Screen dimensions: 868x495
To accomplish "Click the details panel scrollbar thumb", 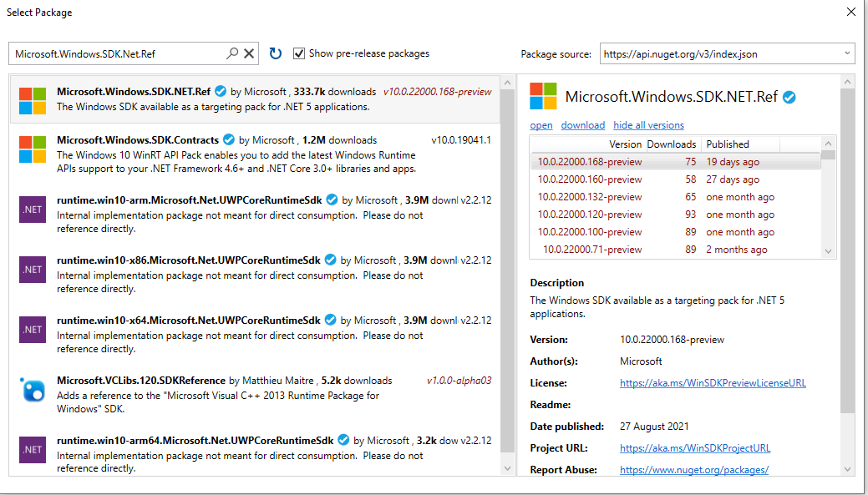I will [847, 251].
